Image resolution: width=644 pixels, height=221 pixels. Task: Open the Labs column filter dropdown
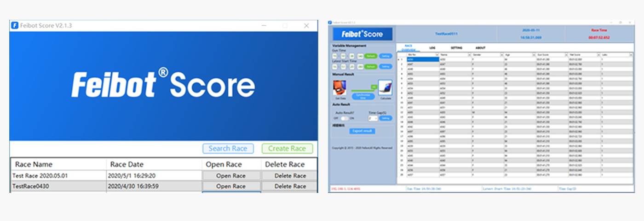[x=630, y=55]
